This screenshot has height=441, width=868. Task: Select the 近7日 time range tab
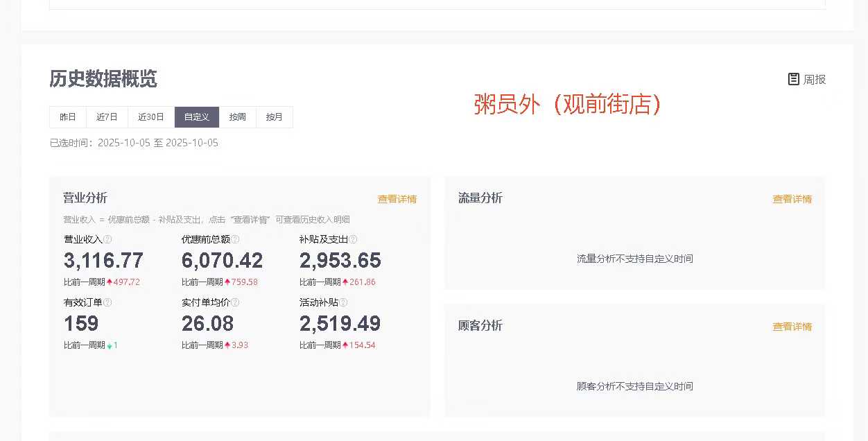[x=107, y=117]
